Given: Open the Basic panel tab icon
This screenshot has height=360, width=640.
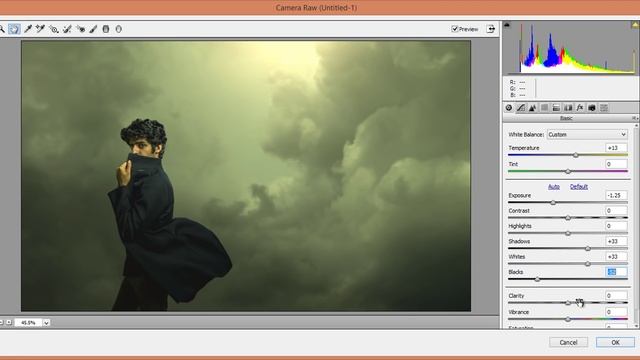Looking at the screenshot, I should [x=509, y=108].
